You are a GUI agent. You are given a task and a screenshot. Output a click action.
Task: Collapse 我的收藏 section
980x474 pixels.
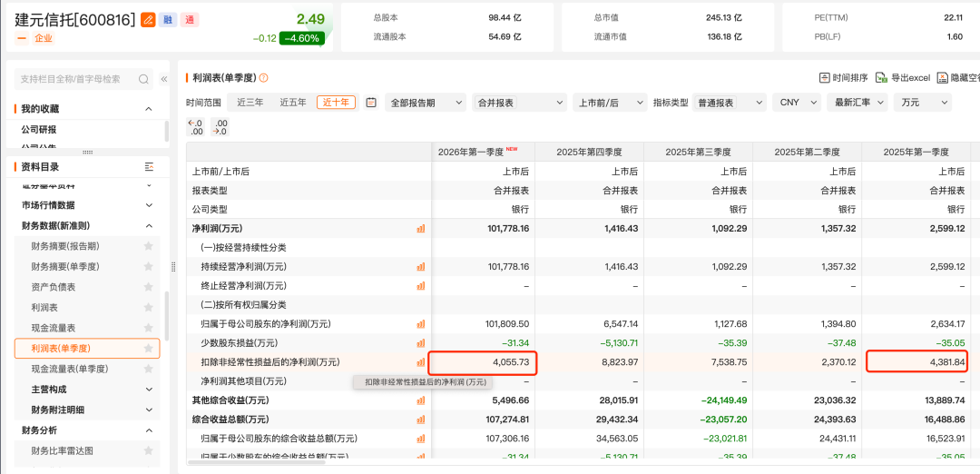[x=149, y=109]
